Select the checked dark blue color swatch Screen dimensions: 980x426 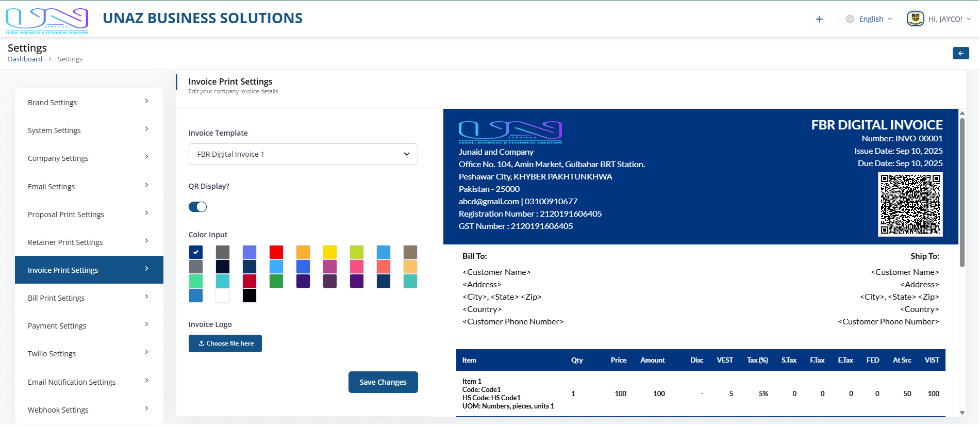point(196,252)
